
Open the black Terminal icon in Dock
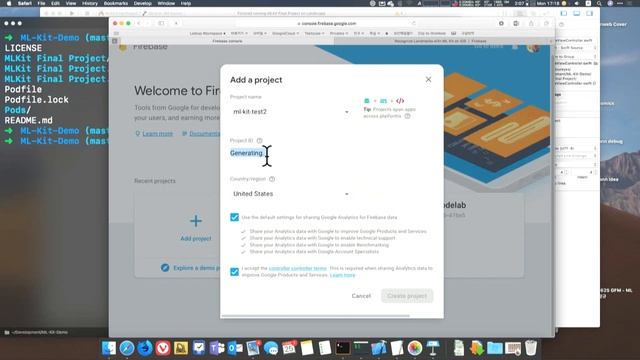point(343,348)
